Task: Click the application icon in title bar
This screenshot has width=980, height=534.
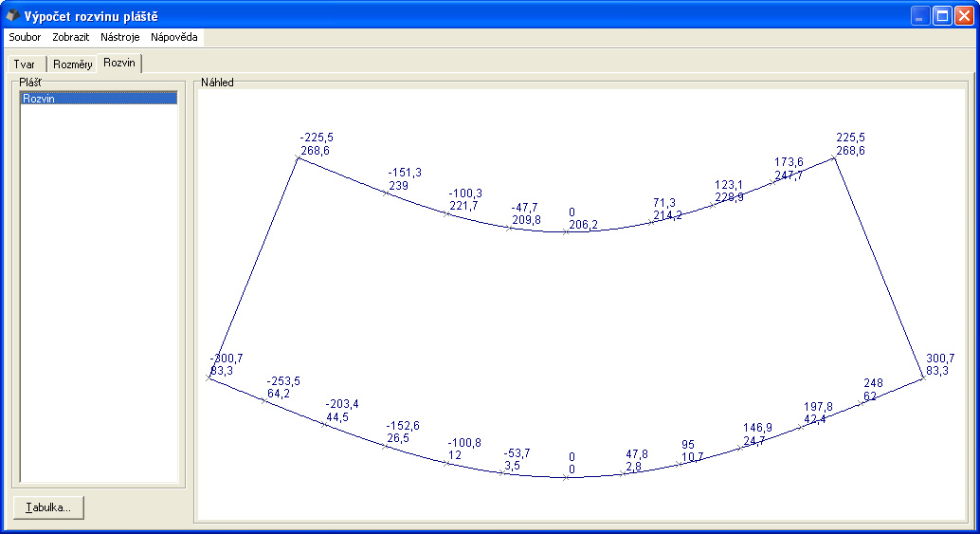Action: click(x=12, y=15)
